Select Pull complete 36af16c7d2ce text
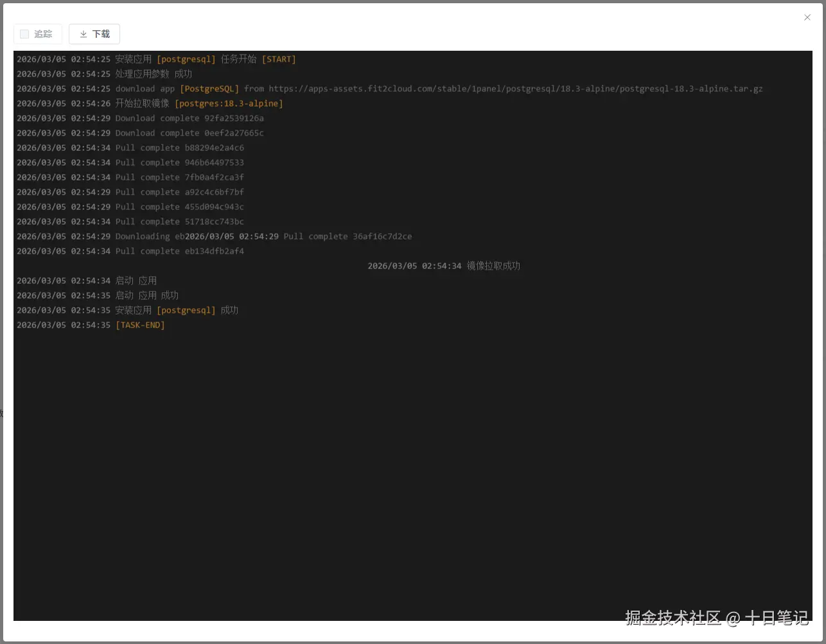Screen dimensions: 826x644 pos(347,236)
